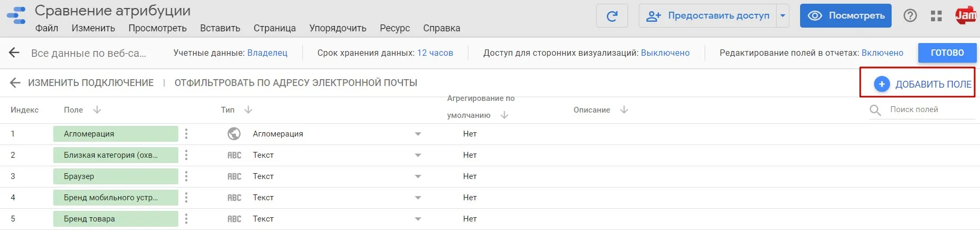The height and width of the screenshot is (230, 980).
Task: Select the 'Близкая категория (охв…' field chip
Action: 116,155
